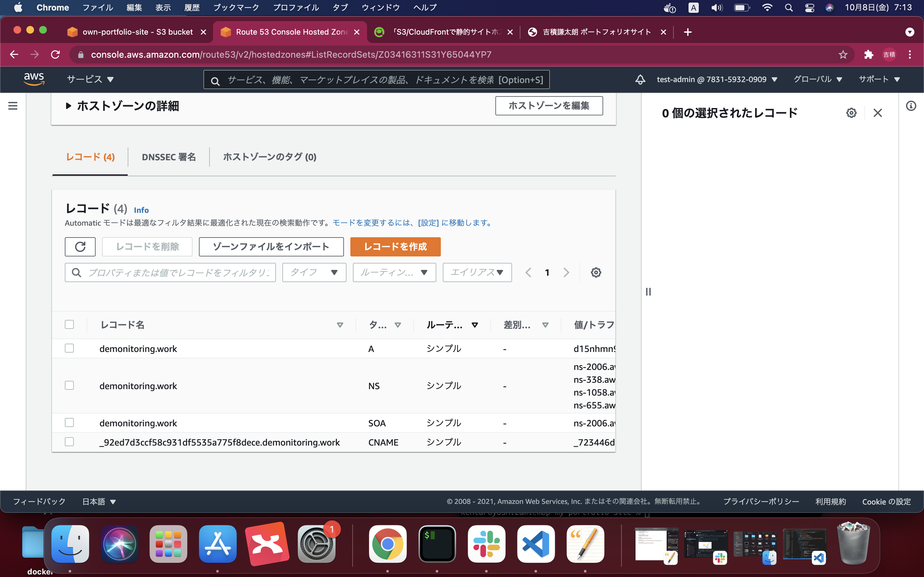Open the hamburger navigation menu

13,106
